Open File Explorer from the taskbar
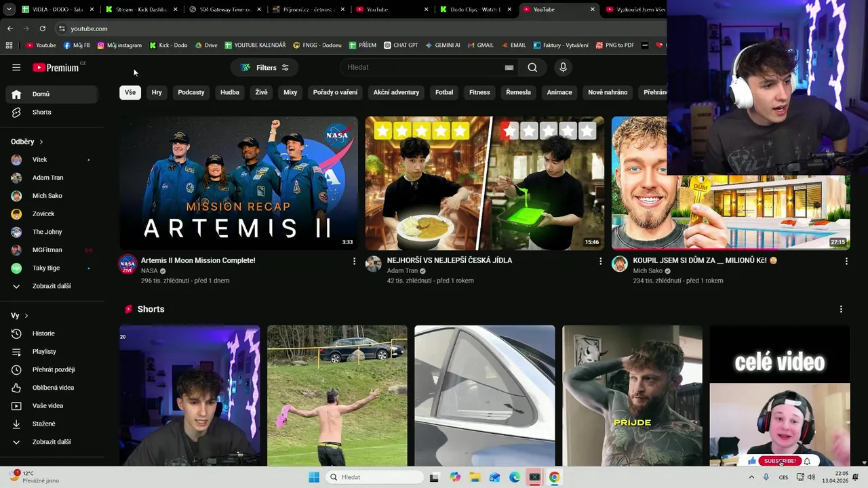The height and width of the screenshot is (488, 868). tap(475, 477)
